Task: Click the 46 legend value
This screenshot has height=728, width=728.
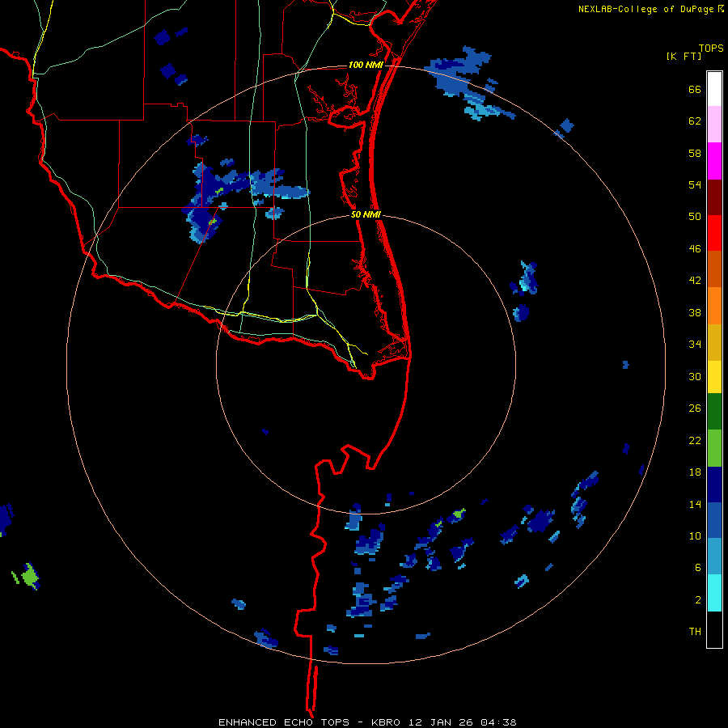Action: click(695, 249)
